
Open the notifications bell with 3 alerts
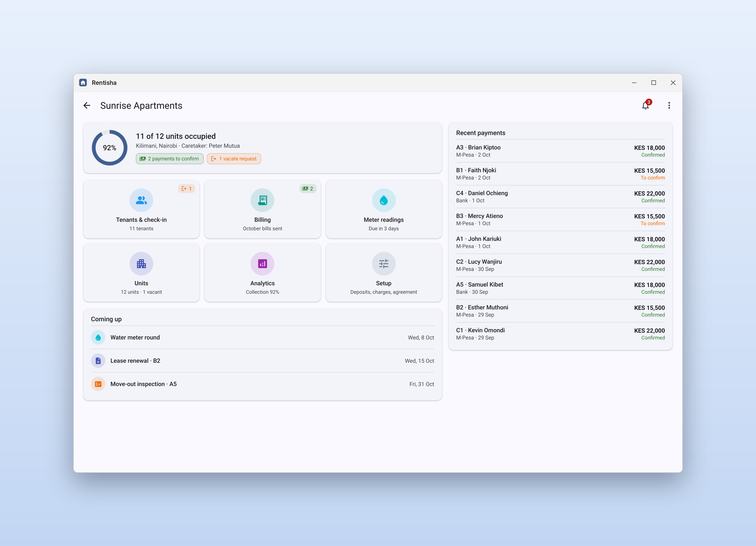pos(646,106)
